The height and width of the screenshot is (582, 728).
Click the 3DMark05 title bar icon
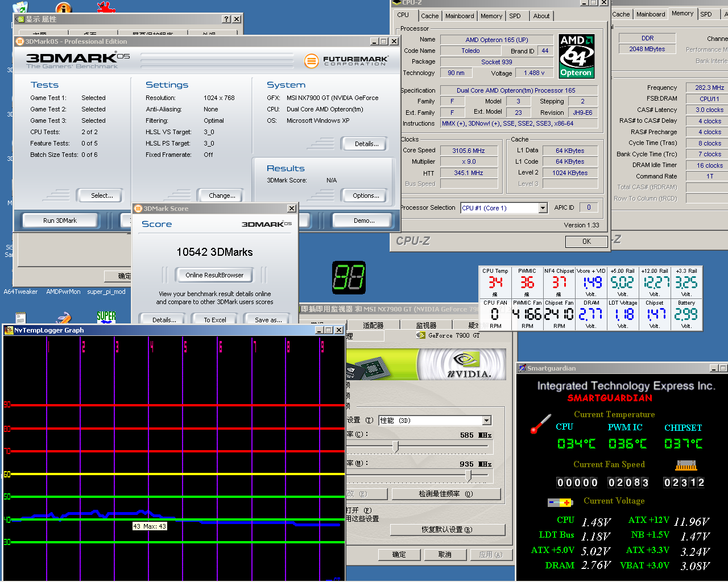coord(20,41)
